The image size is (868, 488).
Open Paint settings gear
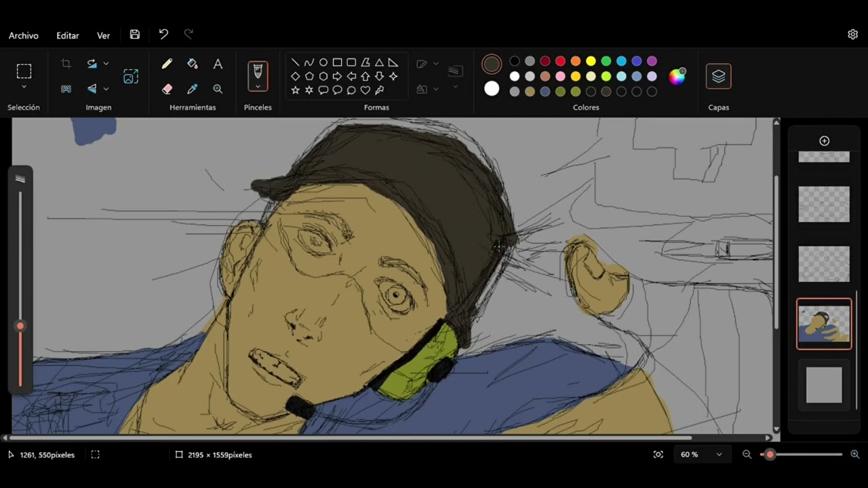(x=853, y=35)
